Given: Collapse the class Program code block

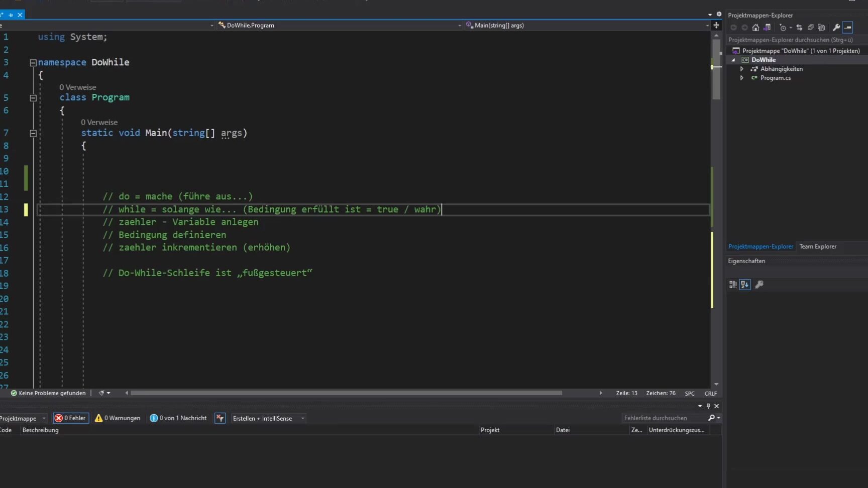Looking at the screenshot, I should 33,98.
